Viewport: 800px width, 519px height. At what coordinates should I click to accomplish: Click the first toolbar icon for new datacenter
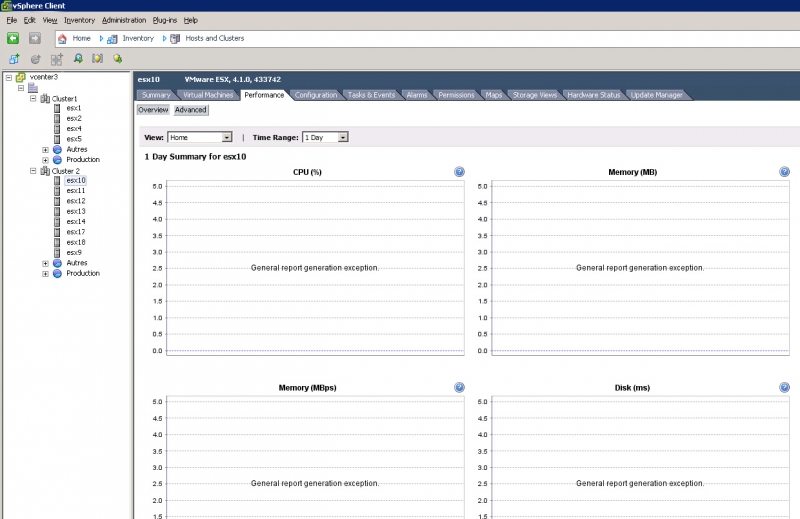pyautogui.click(x=14, y=59)
